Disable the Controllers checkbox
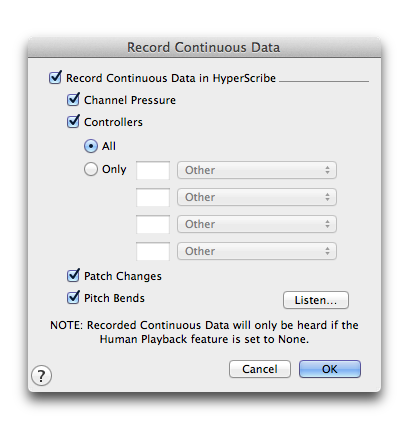The width and height of the screenshot is (409, 428). point(73,122)
